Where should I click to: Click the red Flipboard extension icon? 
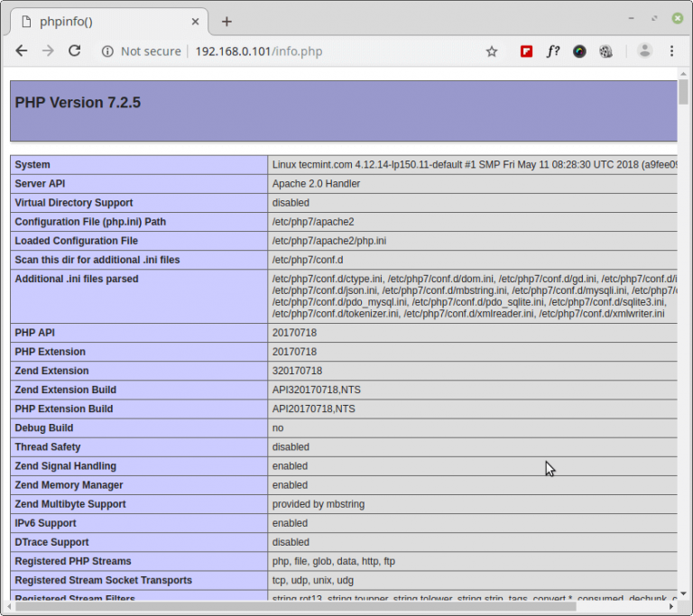pos(526,51)
